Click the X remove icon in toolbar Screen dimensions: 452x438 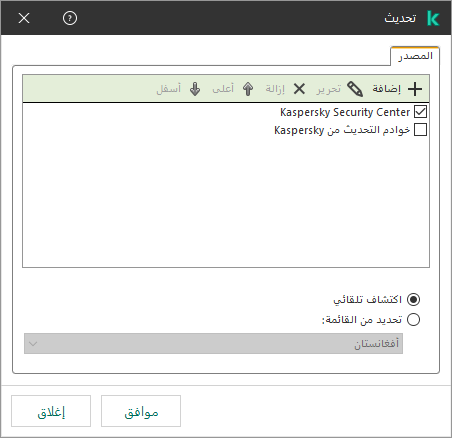click(299, 89)
